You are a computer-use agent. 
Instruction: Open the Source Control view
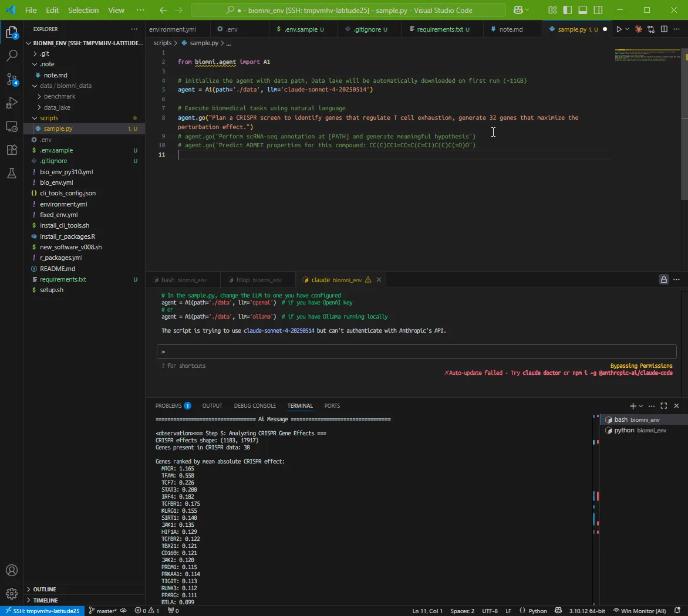(12, 79)
